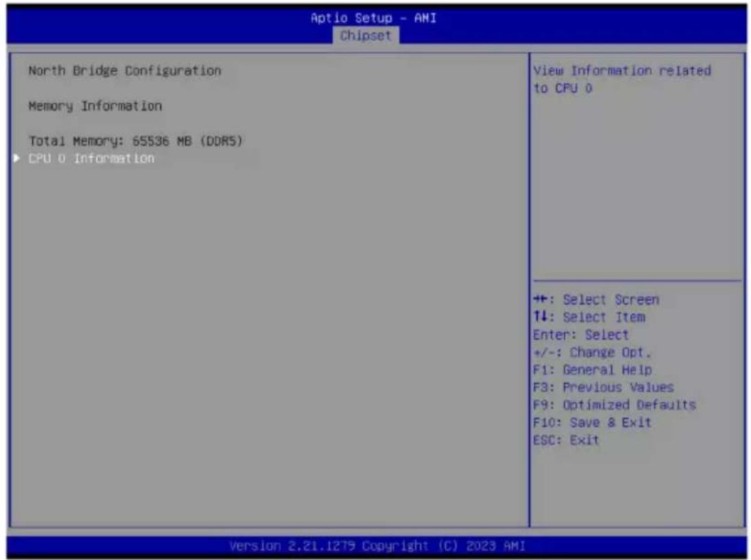Click the F10: Save & Exit hint
Image resolution: width=751 pixels, height=560 pixels.
click(593, 423)
